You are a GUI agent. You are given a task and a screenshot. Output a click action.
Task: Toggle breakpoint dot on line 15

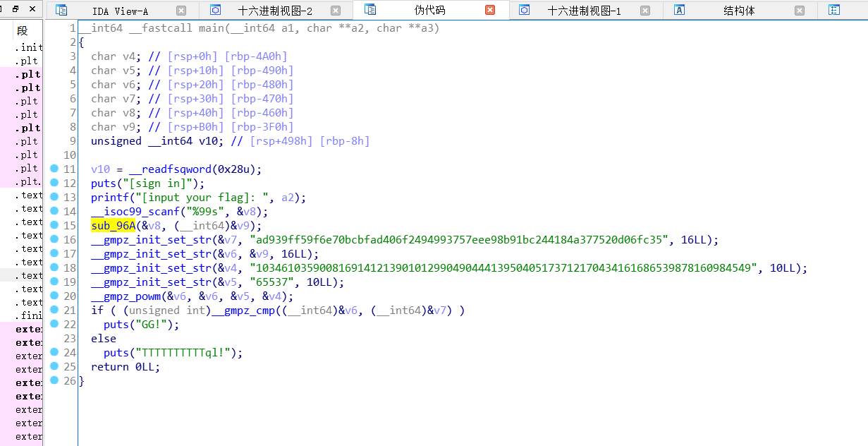(x=54, y=226)
